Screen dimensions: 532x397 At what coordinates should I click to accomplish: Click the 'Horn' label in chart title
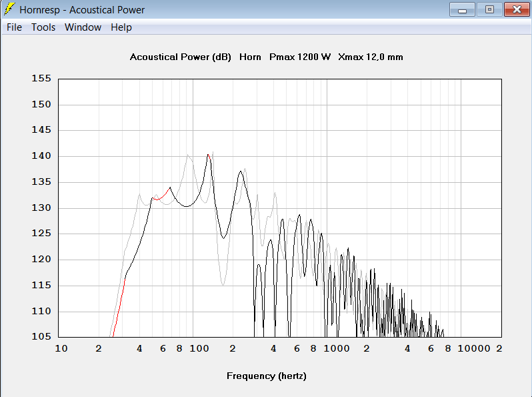point(250,57)
